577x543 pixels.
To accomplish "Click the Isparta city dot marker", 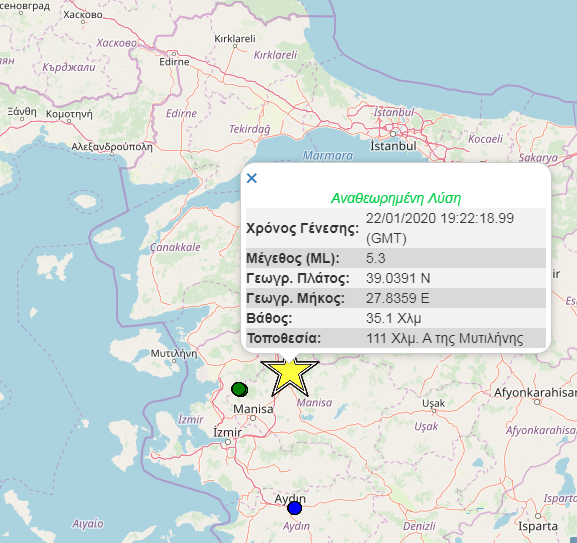I will [x=538, y=516].
